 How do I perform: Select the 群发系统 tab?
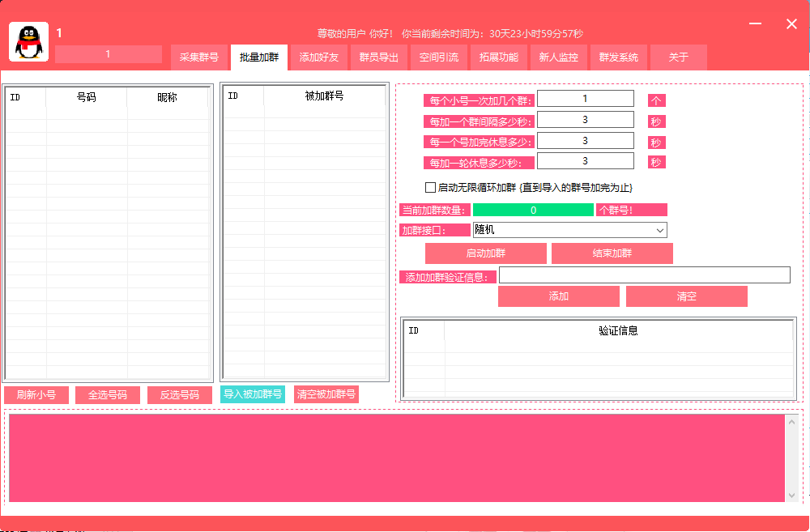pyautogui.click(x=618, y=57)
